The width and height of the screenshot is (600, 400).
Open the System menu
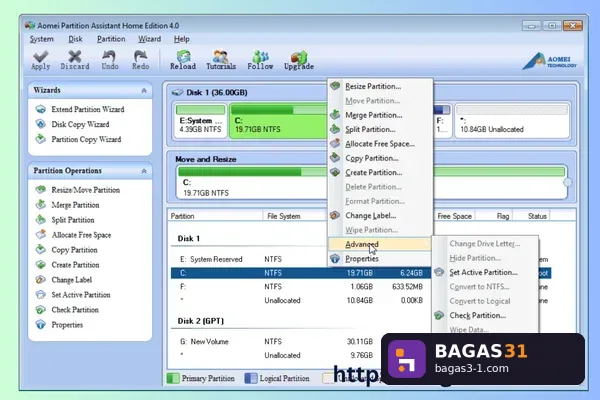42,39
